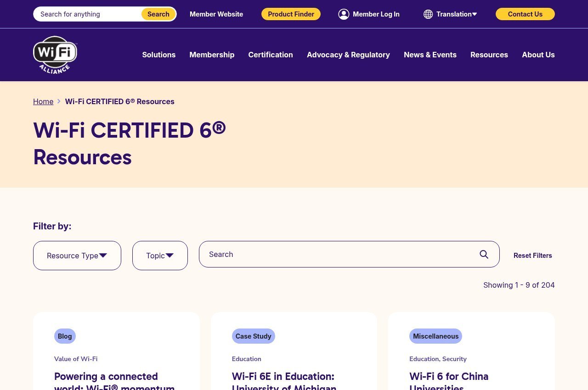Click Member Log In link

(376, 14)
